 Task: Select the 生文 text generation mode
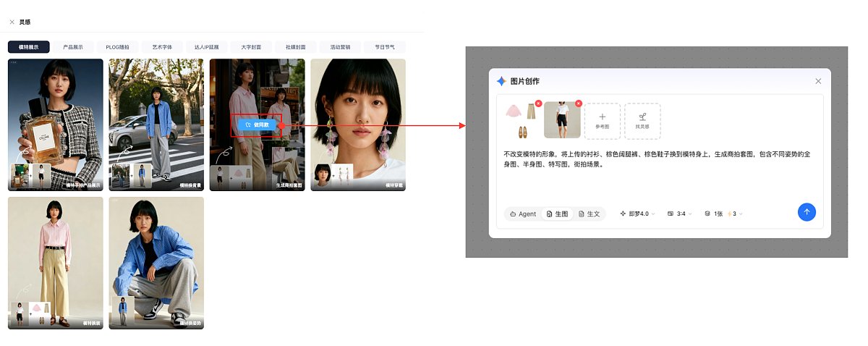(x=590, y=214)
